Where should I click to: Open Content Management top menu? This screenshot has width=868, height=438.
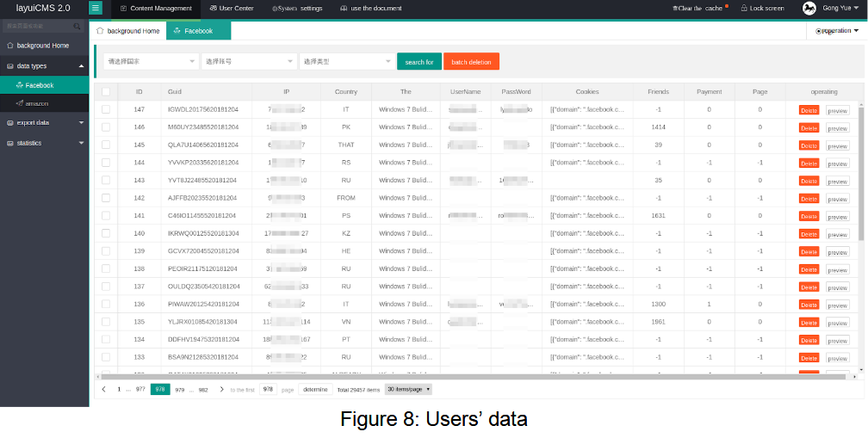pyautogui.click(x=157, y=9)
